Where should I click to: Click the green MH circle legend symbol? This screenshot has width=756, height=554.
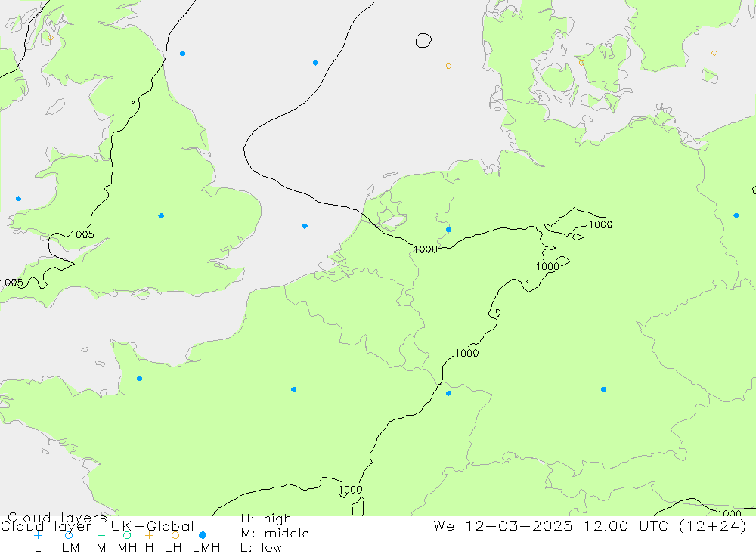(x=127, y=535)
